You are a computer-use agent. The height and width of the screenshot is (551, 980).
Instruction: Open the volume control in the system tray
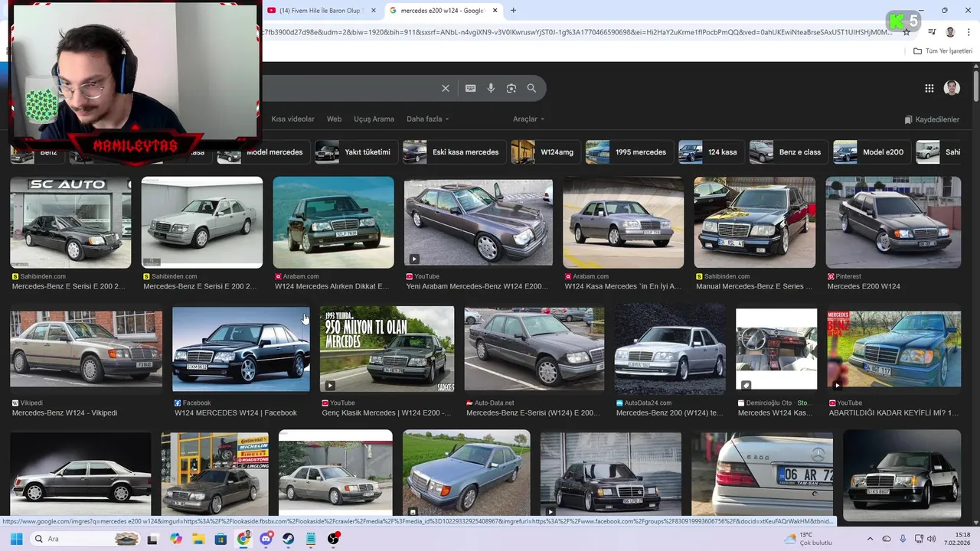(931, 539)
